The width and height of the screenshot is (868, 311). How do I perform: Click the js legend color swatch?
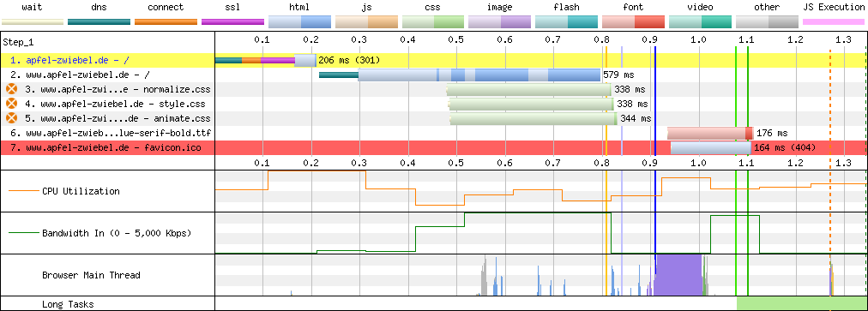coord(366,21)
